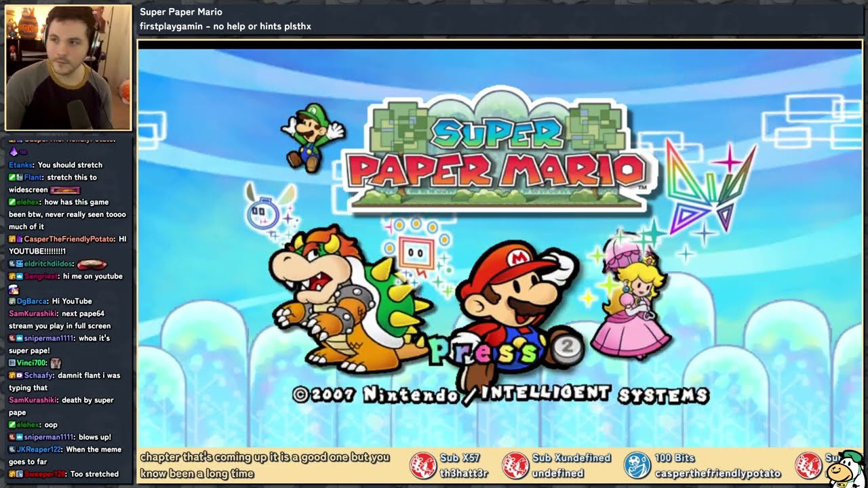Click username 'Flant' in chat

point(33,177)
